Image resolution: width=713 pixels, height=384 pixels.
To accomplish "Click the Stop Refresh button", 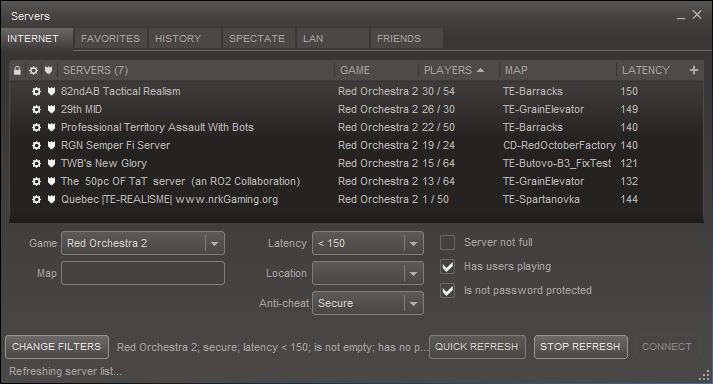I will 581,347.
